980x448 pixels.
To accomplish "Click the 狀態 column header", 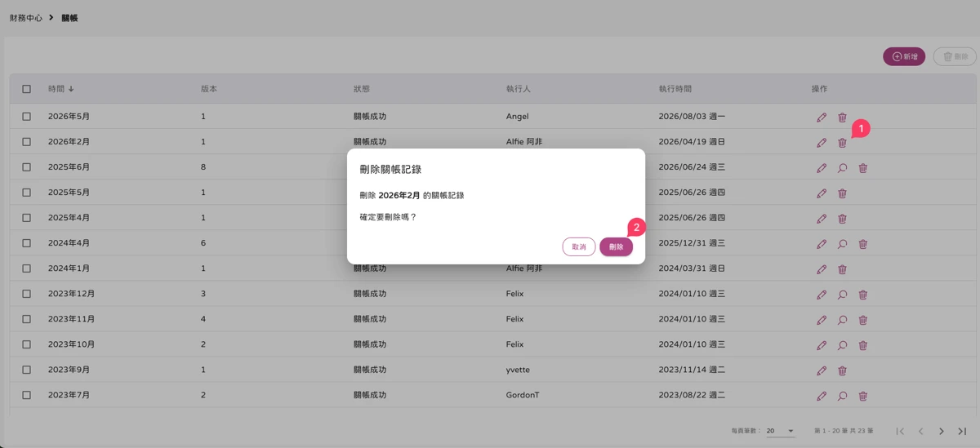I will coord(362,89).
